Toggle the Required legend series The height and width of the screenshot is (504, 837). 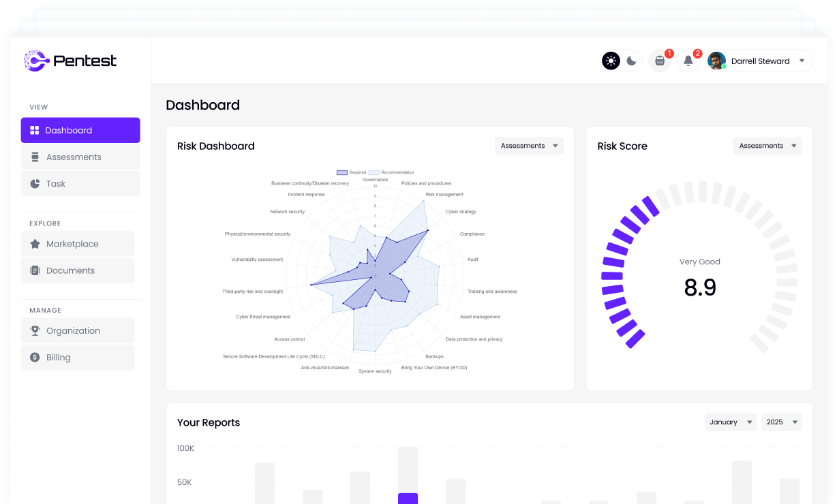tap(352, 172)
